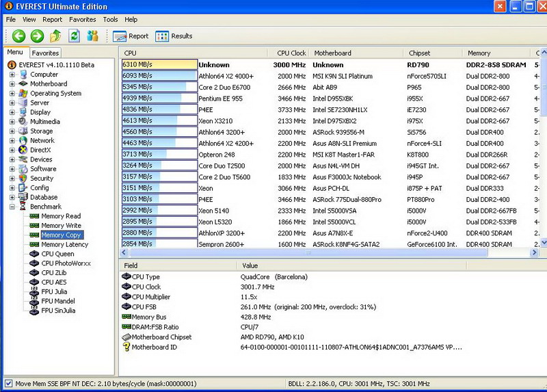547x392 pixels.
Task: Click the Users toolbar icon
Action: coord(92,36)
